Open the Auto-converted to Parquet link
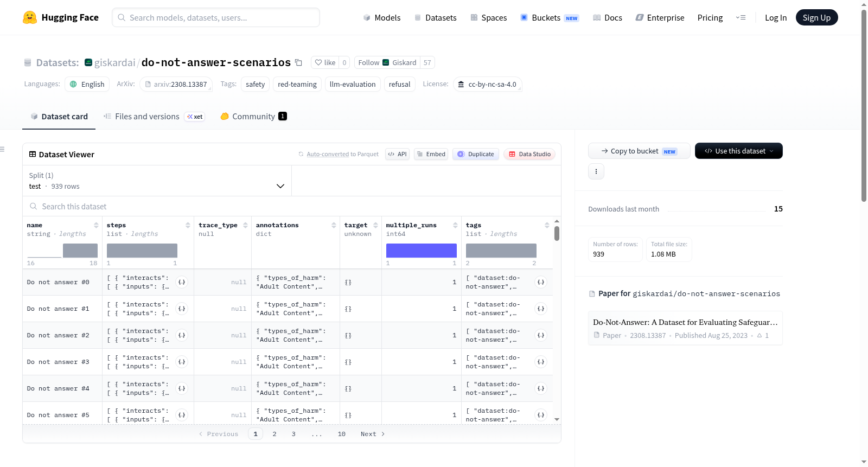This screenshot has width=868, height=467. [x=328, y=154]
